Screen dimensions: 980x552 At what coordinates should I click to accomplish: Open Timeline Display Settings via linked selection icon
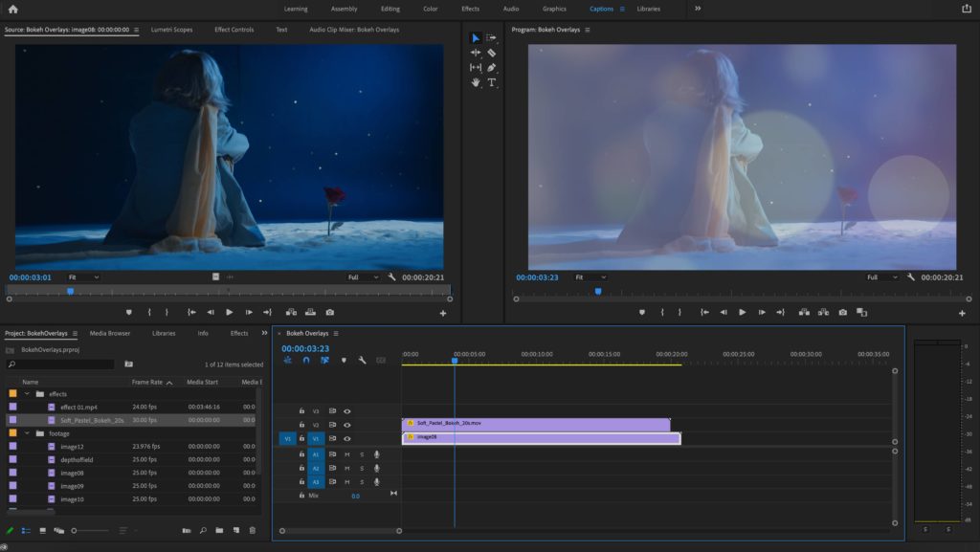click(x=325, y=361)
